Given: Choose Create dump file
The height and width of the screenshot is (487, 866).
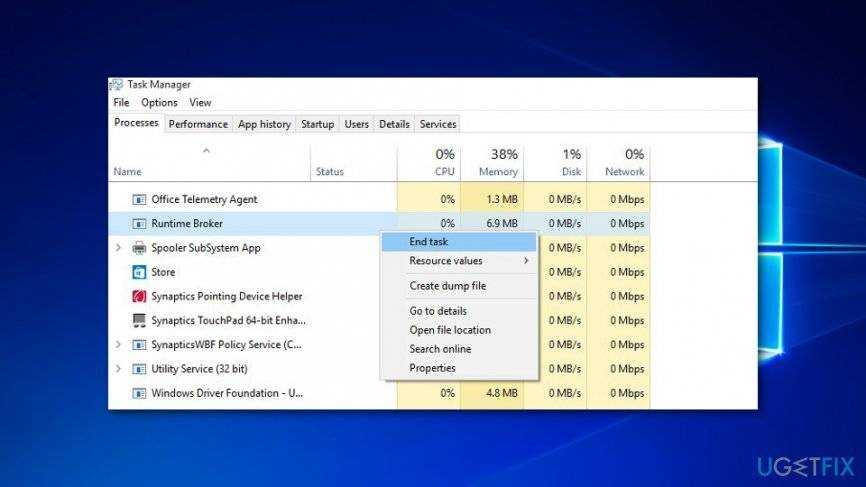Looking at the screenshot, I should (459, 286).
